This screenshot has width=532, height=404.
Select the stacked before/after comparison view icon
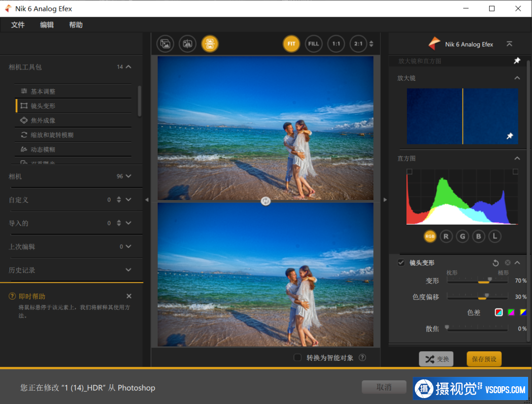210,44
